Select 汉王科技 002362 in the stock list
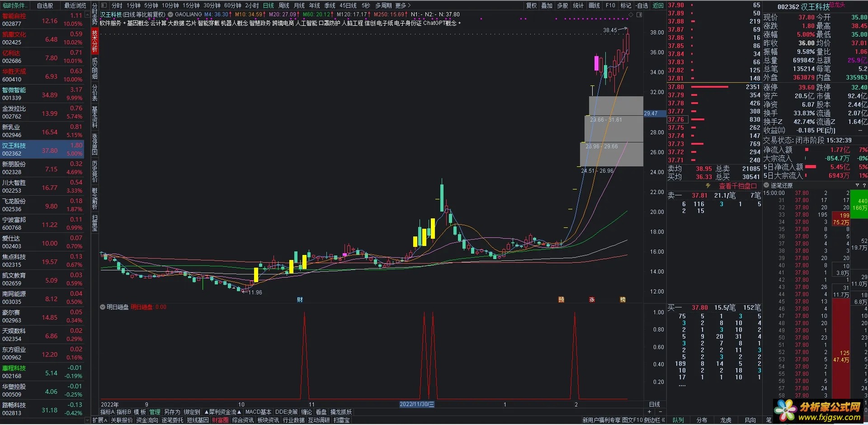The height and width of the screenshot is (425, 868). pyautogui.click(x=42, y=149)
